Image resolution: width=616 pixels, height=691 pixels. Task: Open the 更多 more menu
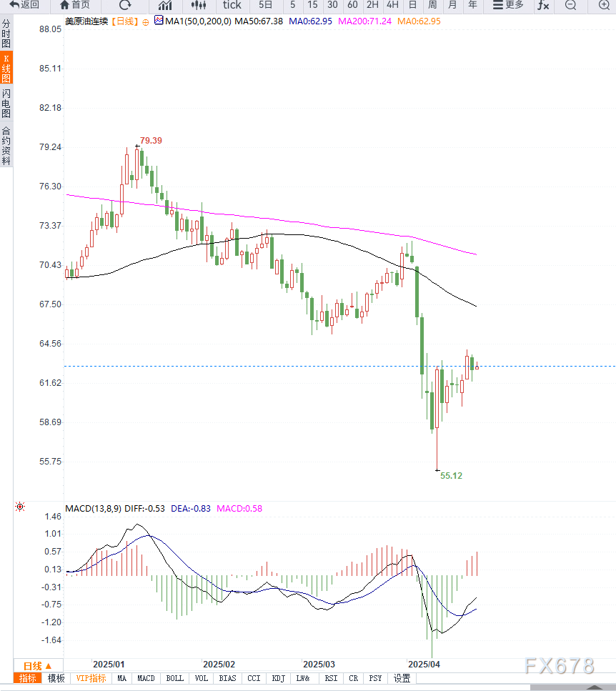[508, 5]
